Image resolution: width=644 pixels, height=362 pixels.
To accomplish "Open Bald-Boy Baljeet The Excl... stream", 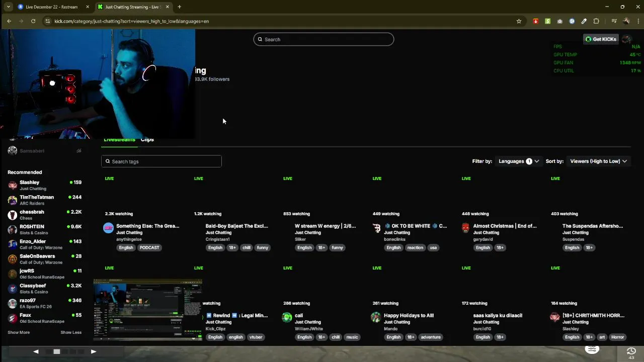I will tap(236, 226).
